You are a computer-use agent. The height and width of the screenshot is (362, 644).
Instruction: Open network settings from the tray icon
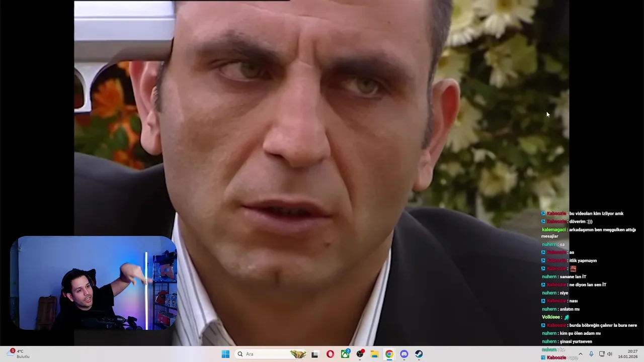[602, 354]
